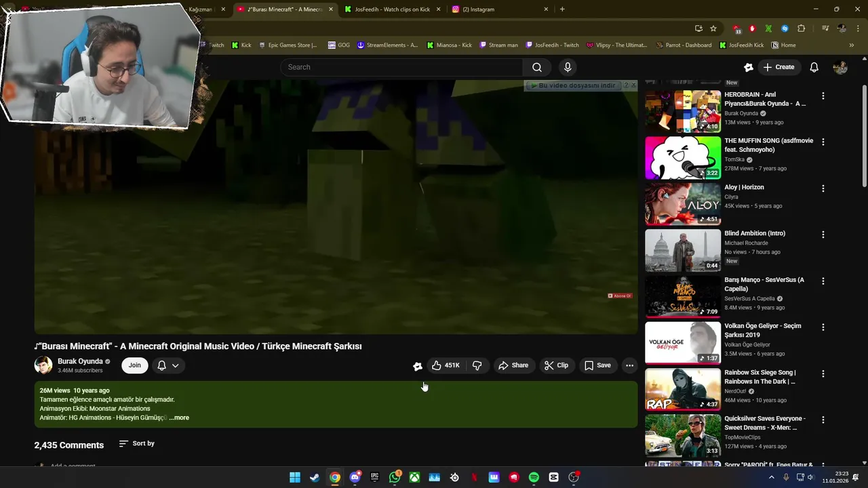The height and width of the screenshot is (488, 868).
Task: Click the Clip scissors button
Action: tap(556, 365)
